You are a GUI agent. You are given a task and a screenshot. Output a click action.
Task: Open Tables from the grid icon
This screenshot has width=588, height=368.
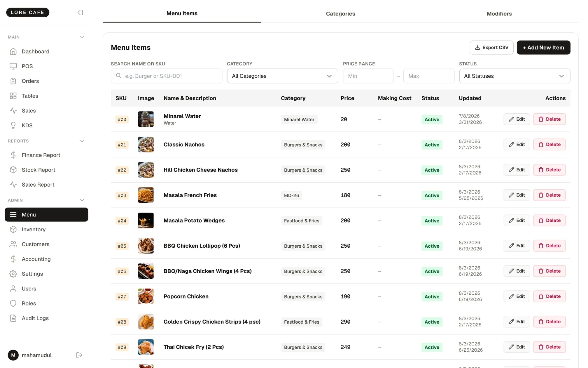13,96
